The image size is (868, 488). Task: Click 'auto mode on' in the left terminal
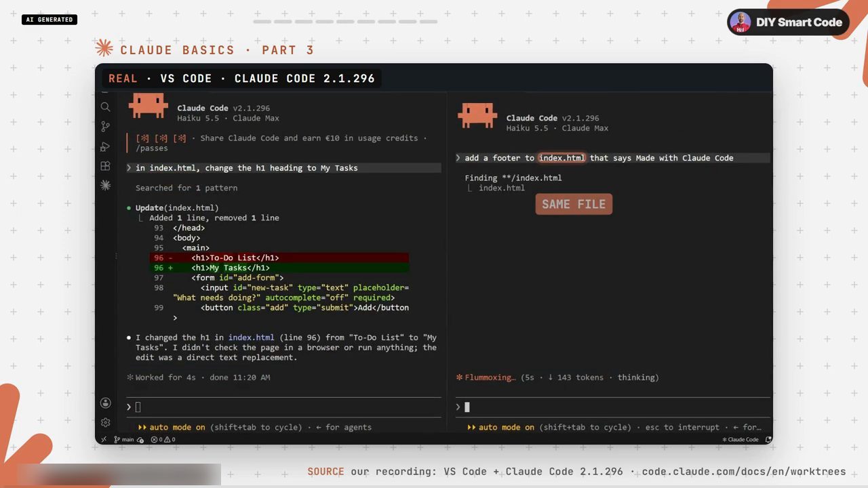pos(177,427)
